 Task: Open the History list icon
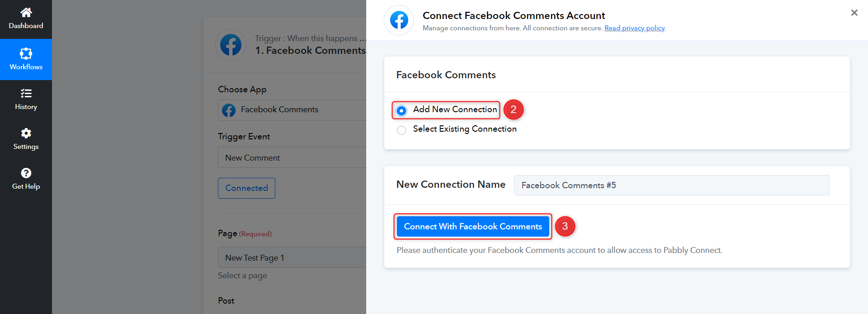click(26, 93)
